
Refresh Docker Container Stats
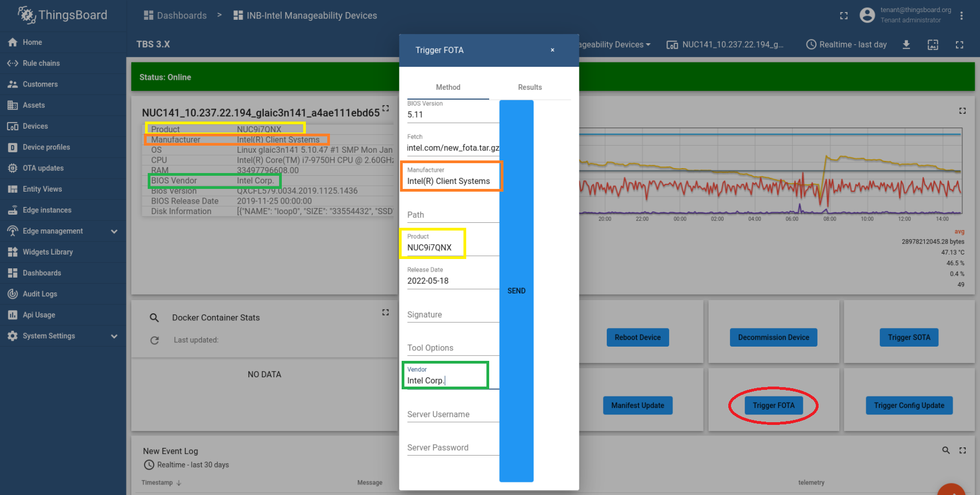pyautogui.click(x=155, y=340)
